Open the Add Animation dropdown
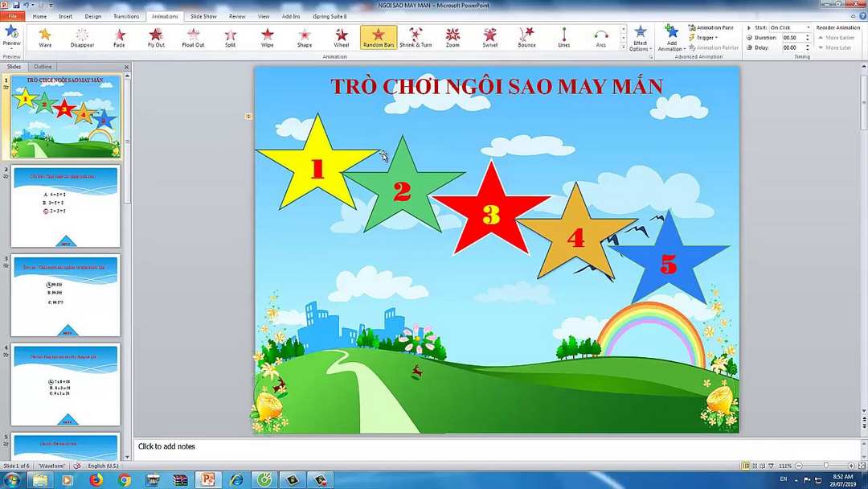Screen dimensions: 868x489 pyautogui.click(x=671, y=39)
